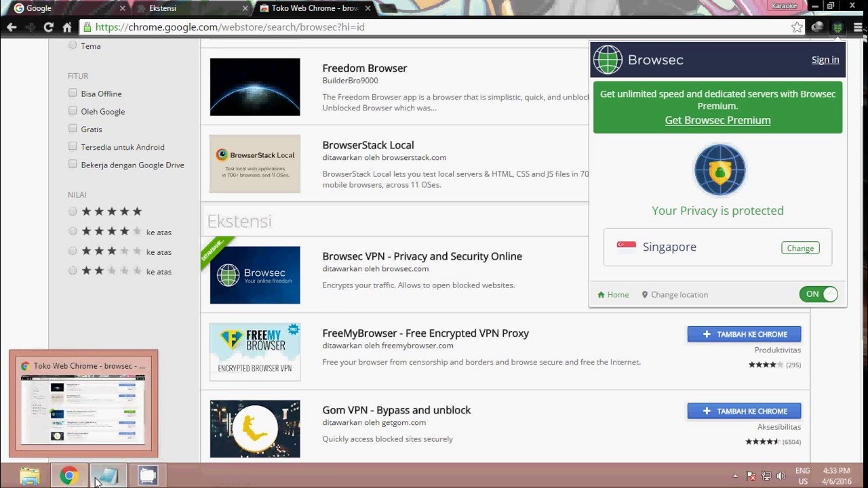Screen dimensions: 868x488
Task: Open the FreeMyBrowser extension thumbnail
Action: coord(255,351)
